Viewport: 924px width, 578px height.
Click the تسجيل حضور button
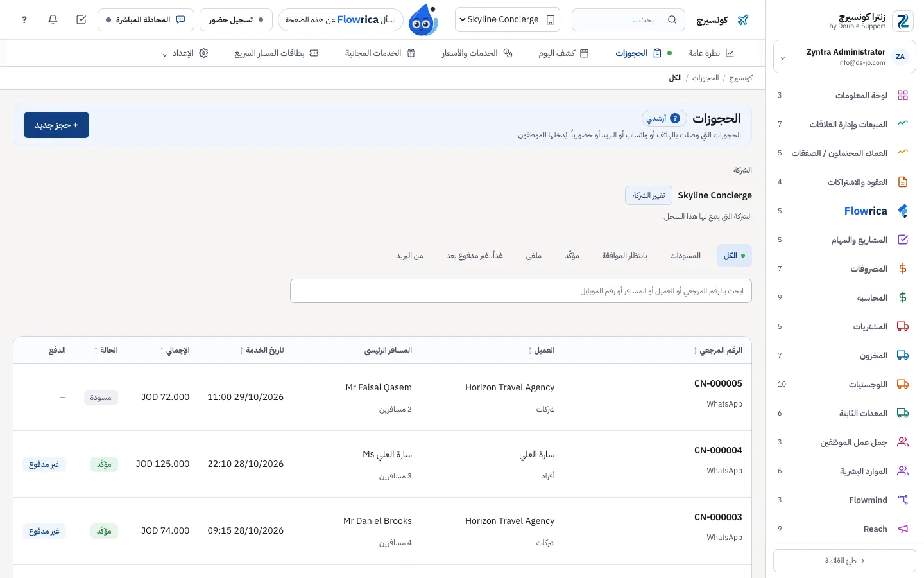pos(236,20)
